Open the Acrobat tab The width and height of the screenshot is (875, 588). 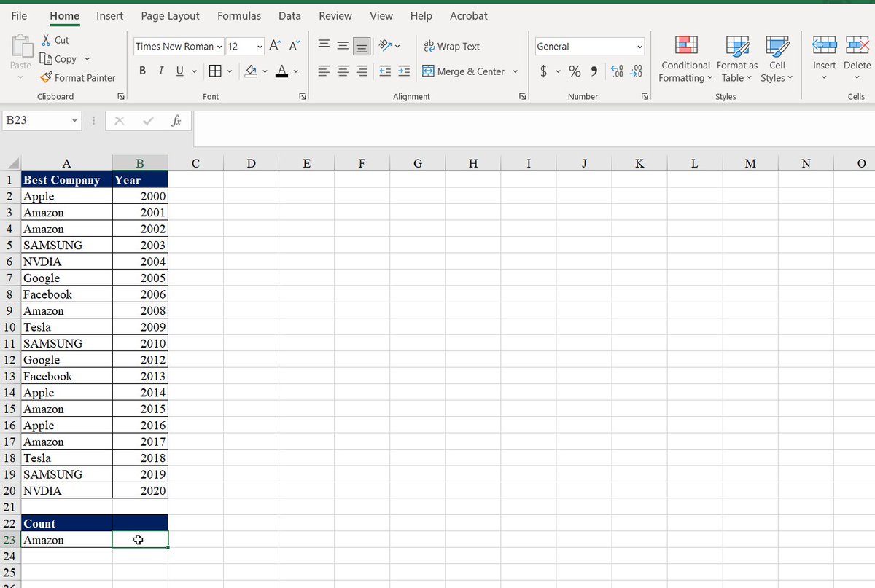pyautogui.click(x=469, y=15)
